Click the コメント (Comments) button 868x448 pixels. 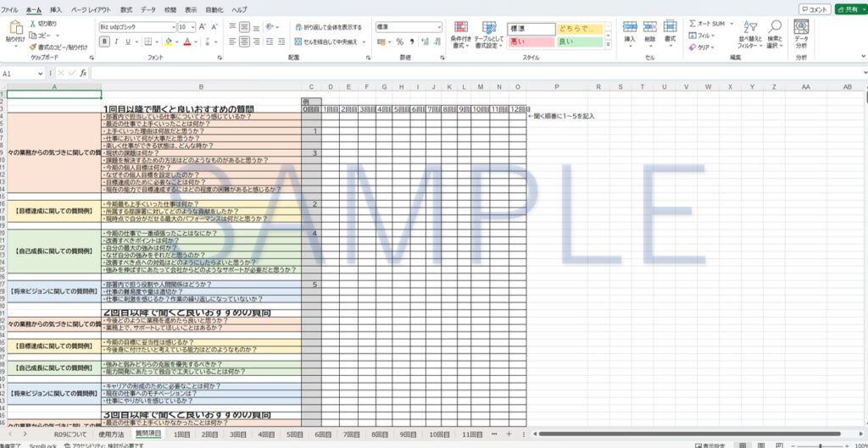(815, 9)
